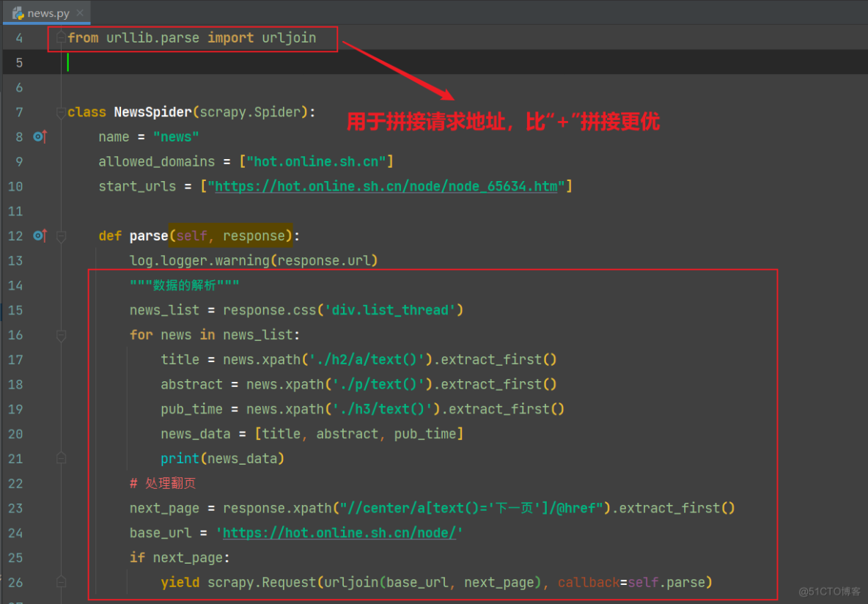The height and width of the screenshot is (604, 868).
Task: Click line number 15 in gutter
Action: point(15,310)
